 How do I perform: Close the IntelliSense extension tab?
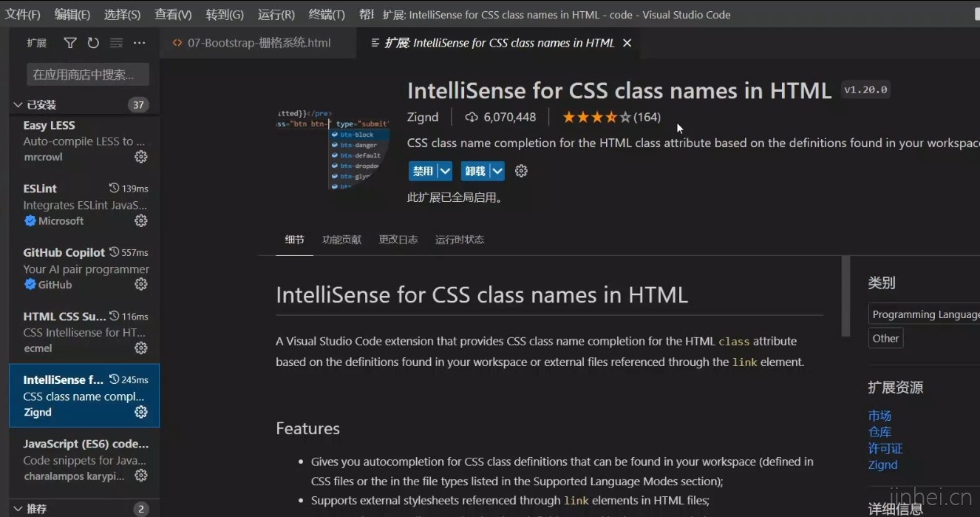tap(627, 43)
